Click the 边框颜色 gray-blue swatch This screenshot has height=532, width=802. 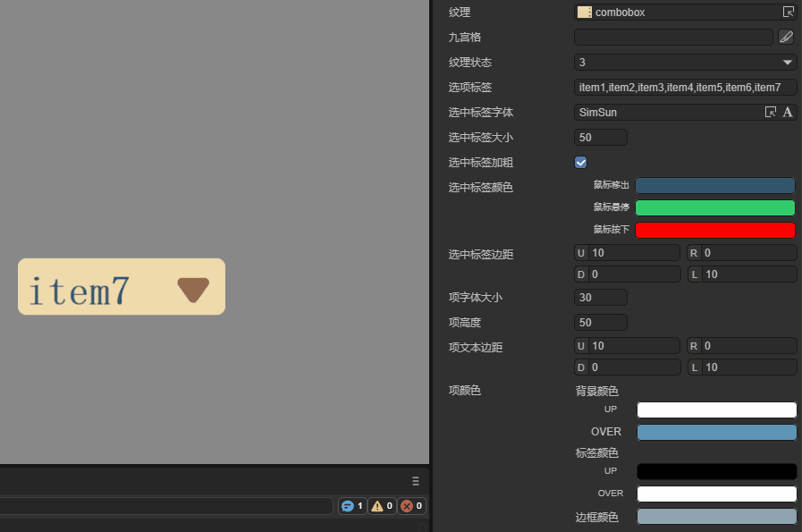tap(716, 517)
